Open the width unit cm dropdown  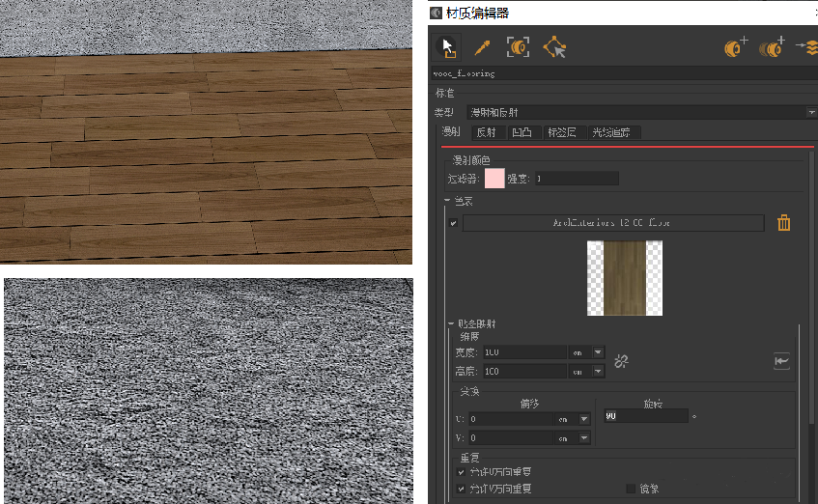(x=598, y=352)
